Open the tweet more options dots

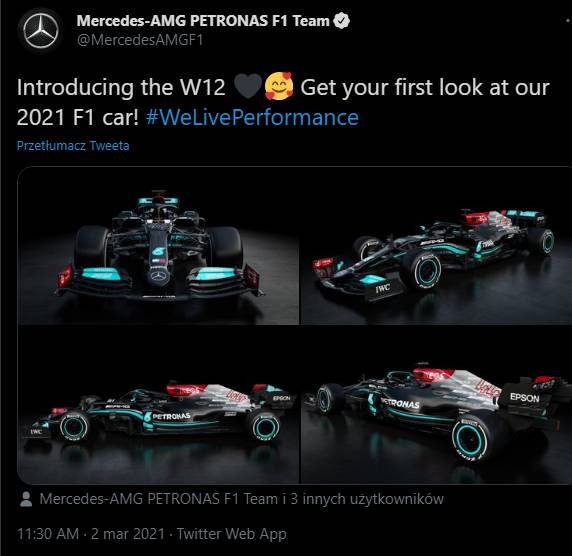coord(568,21)
